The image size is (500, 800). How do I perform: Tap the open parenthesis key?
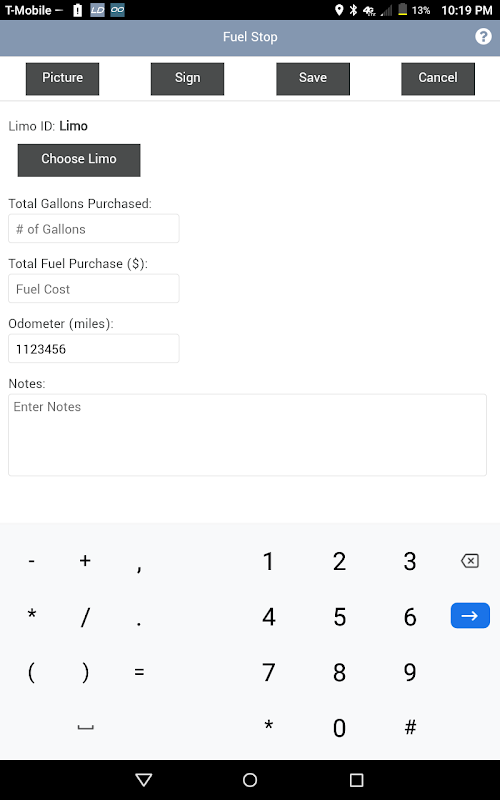pos(32,672)
